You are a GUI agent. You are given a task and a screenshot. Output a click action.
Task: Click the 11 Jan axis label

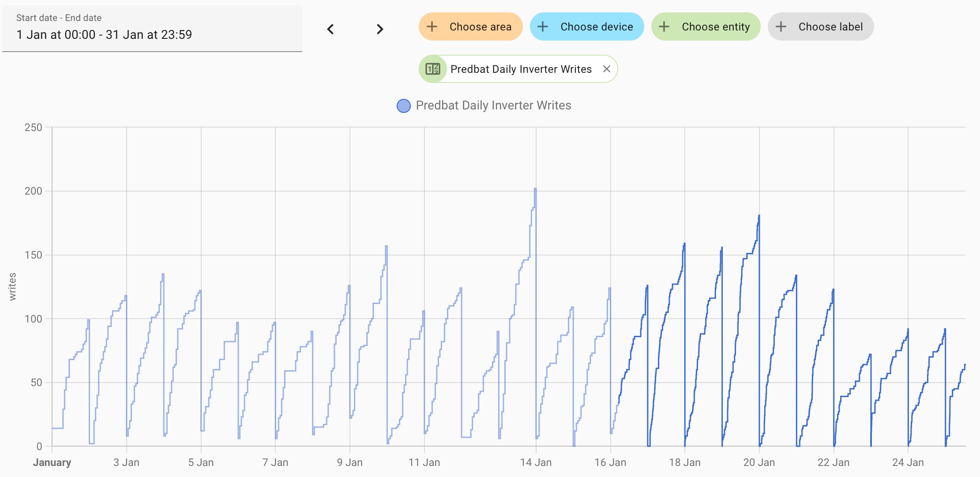424,462
